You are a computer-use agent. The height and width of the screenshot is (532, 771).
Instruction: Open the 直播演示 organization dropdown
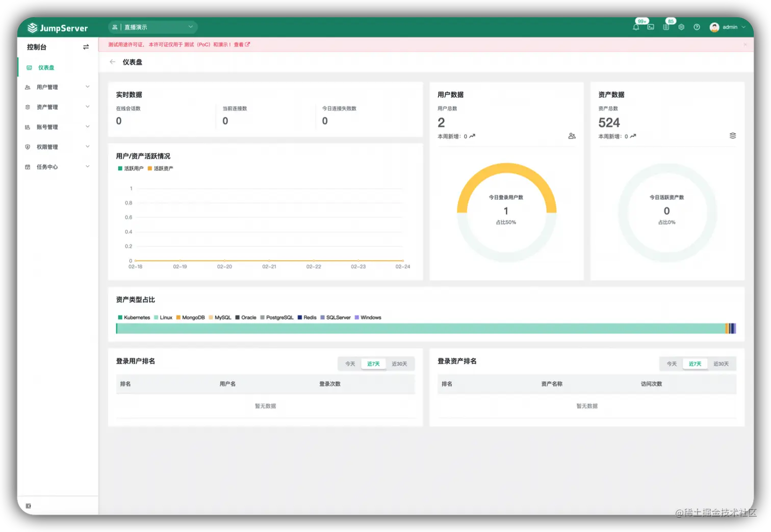pyautogui.click(x=153, y=27)
